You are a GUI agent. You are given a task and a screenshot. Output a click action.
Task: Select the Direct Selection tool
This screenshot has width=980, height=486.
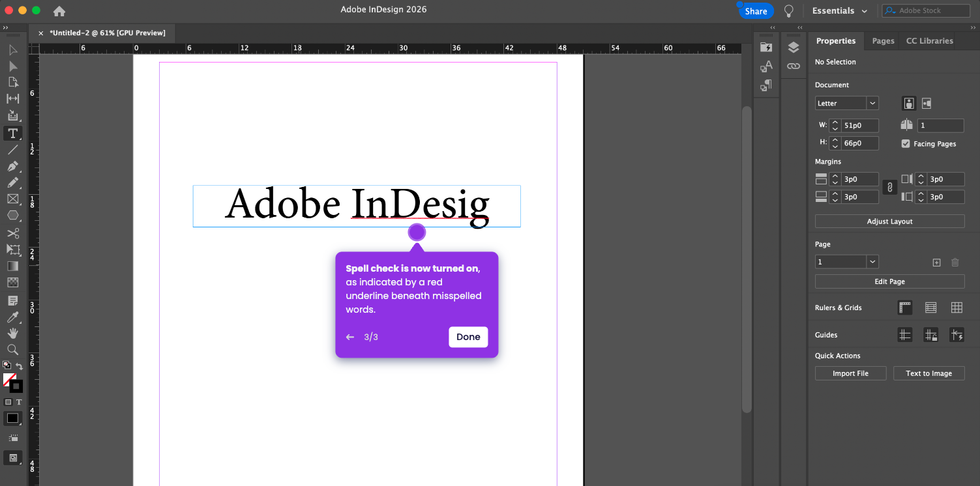(12, 66)
